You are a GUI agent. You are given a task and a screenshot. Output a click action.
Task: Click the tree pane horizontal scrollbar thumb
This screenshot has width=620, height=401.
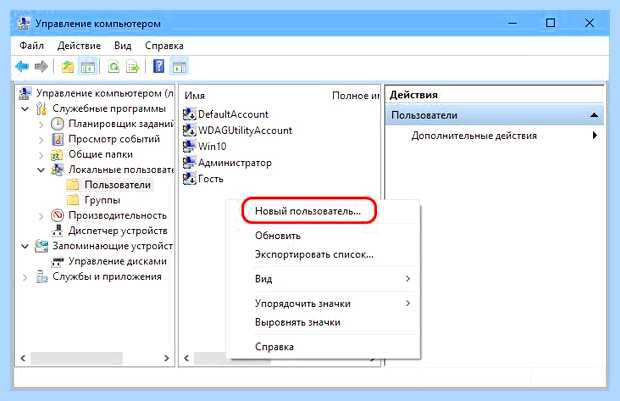[77, 358]
